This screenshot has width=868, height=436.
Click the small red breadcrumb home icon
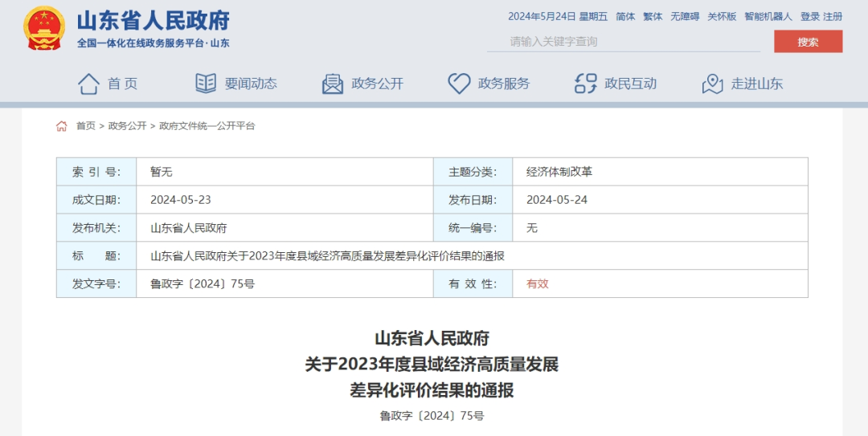(x=61, y=126)
